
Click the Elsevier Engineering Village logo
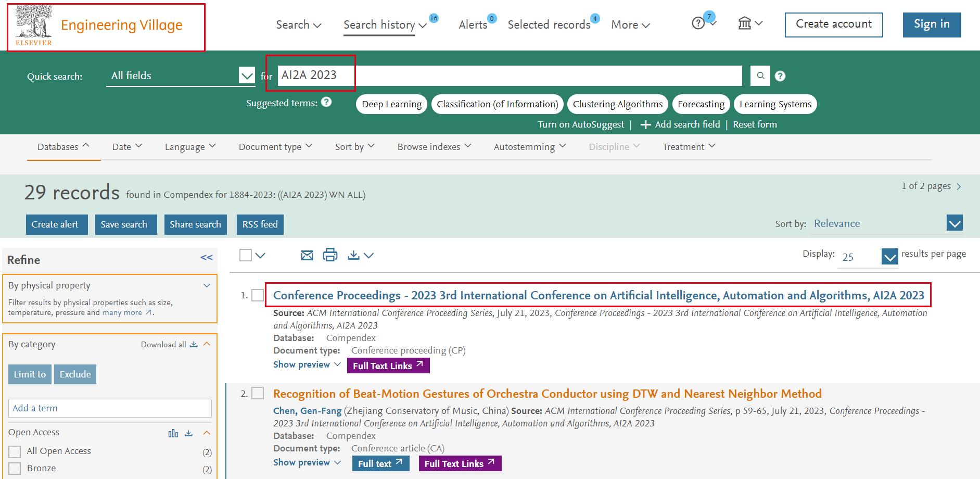(99, 26)
